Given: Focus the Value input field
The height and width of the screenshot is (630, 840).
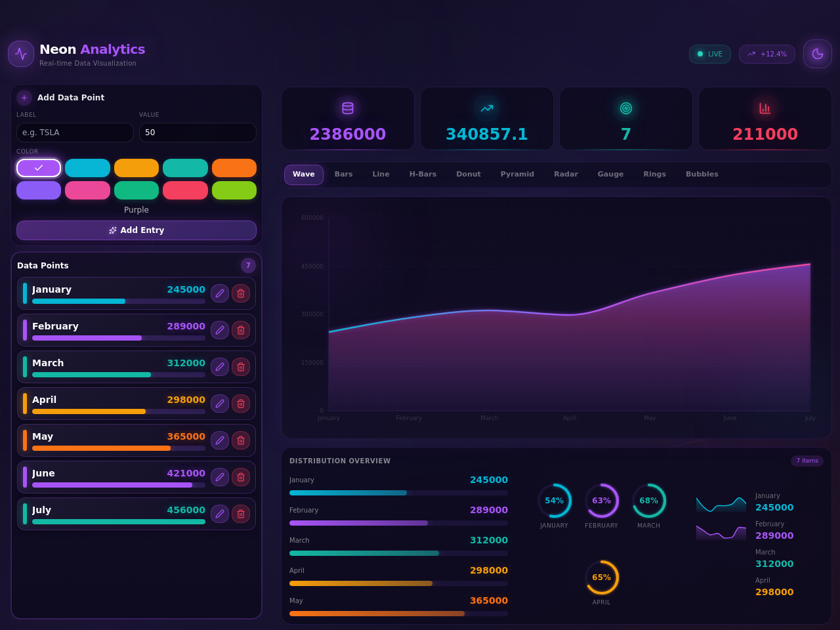Looking at the screenshot, I should [x=198, y=133].
